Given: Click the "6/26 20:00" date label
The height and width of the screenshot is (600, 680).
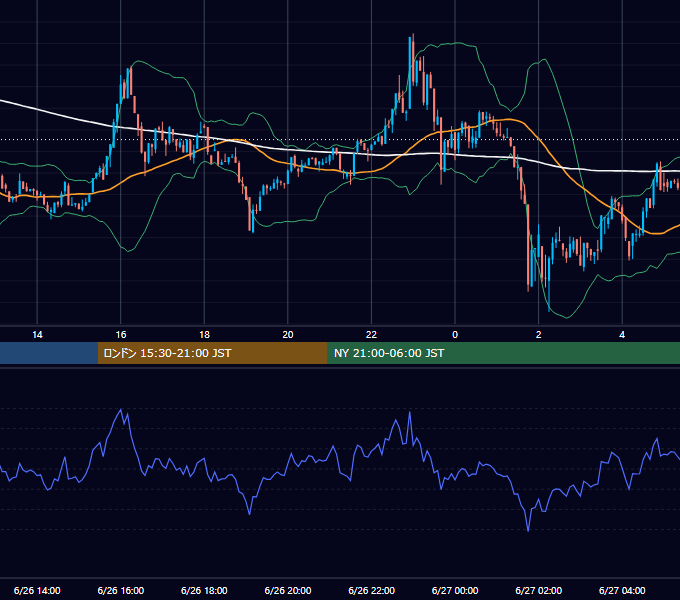Looking at the screenshot, I should click(288, 590).
